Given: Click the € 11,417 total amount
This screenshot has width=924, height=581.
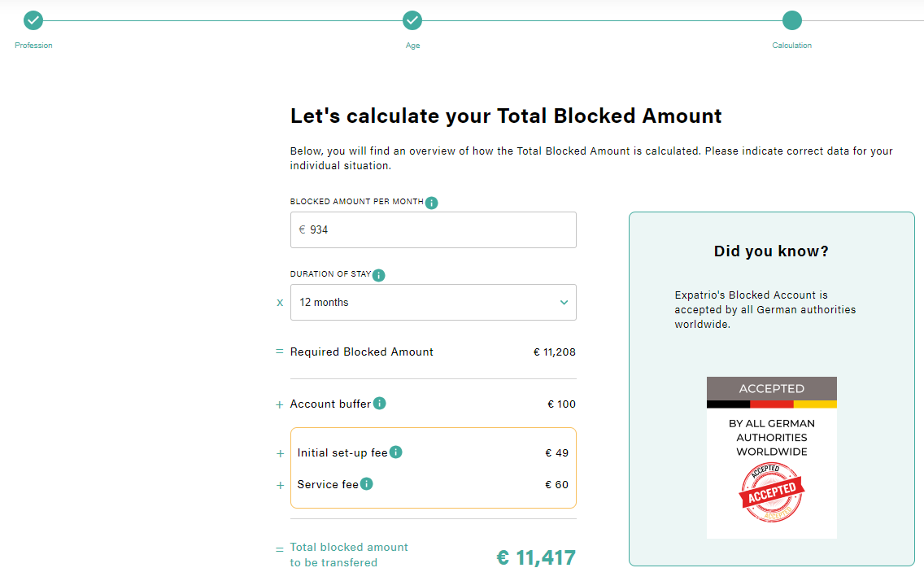Looking at the screenshot, I should [x=536, y=557].
